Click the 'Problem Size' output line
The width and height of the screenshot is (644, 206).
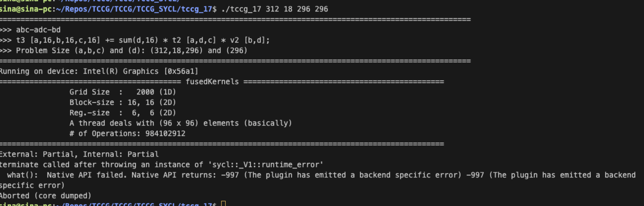click(131, 51)
